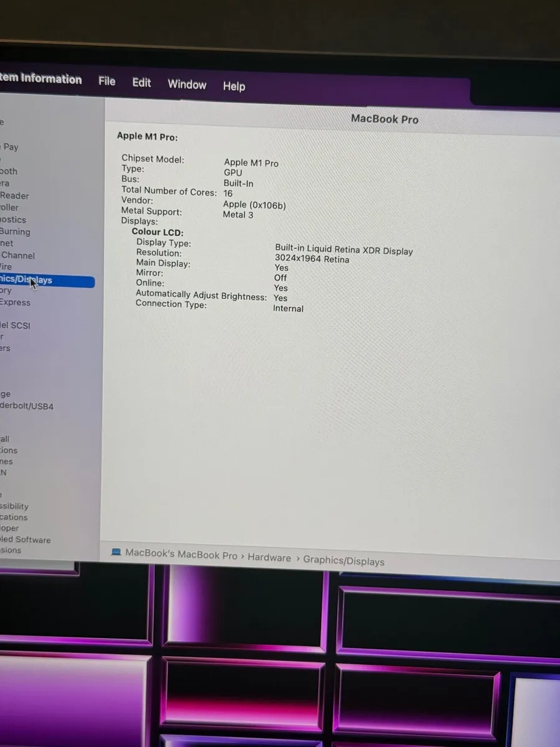The image size is (560, 747).
Task: Click the 'Resolution:' label
Action: (159, 253)
